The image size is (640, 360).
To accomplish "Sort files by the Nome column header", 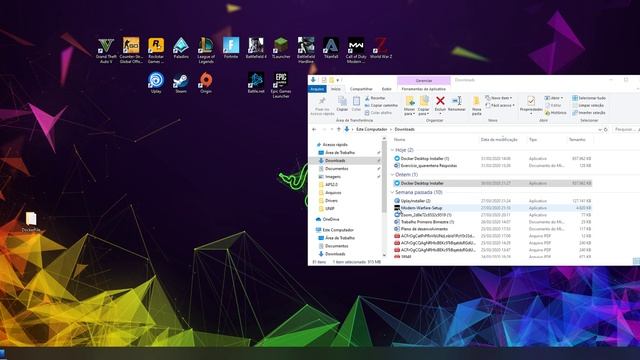I will pyautogui.click(x=400, y=140).
